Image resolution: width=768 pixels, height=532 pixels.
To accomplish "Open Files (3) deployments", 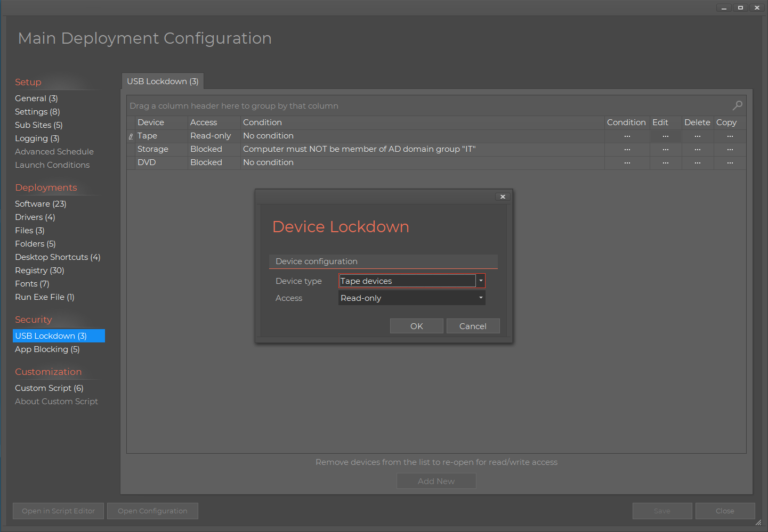I will [30, 230].
